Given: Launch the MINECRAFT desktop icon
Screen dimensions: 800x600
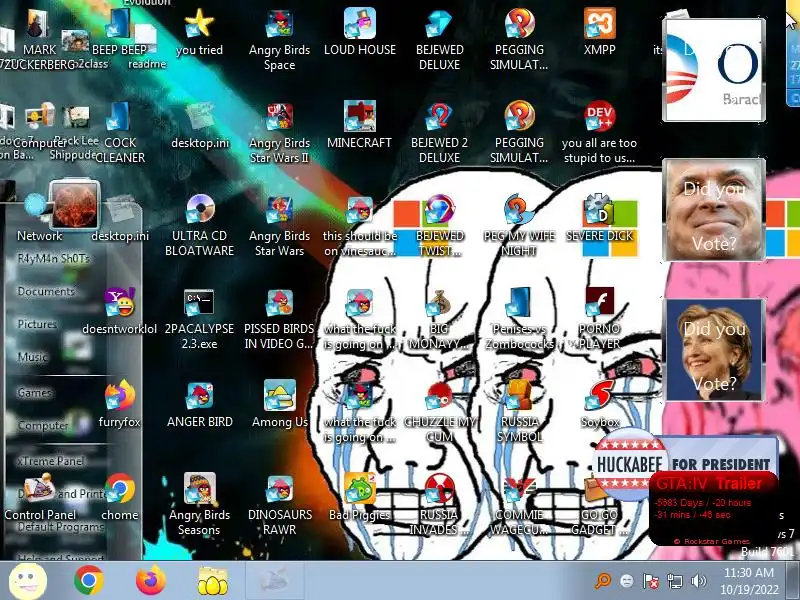Looking at the screenshot, I should click(x=360, y=116).
